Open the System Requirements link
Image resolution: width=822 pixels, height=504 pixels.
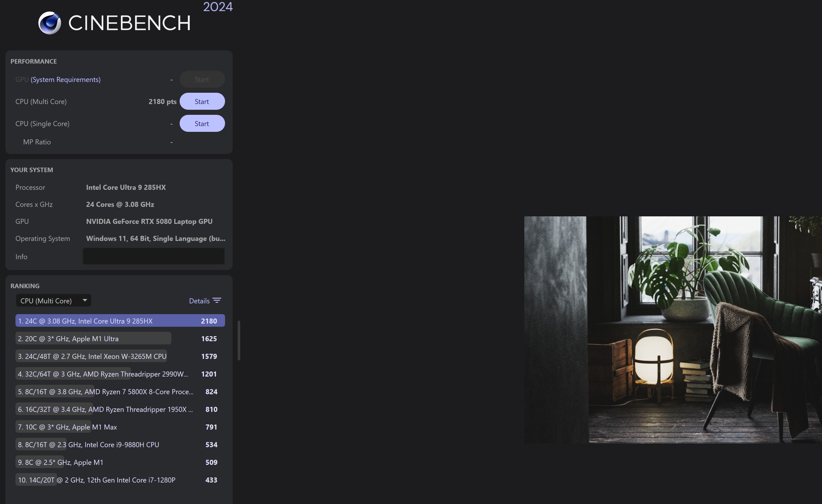65,79
